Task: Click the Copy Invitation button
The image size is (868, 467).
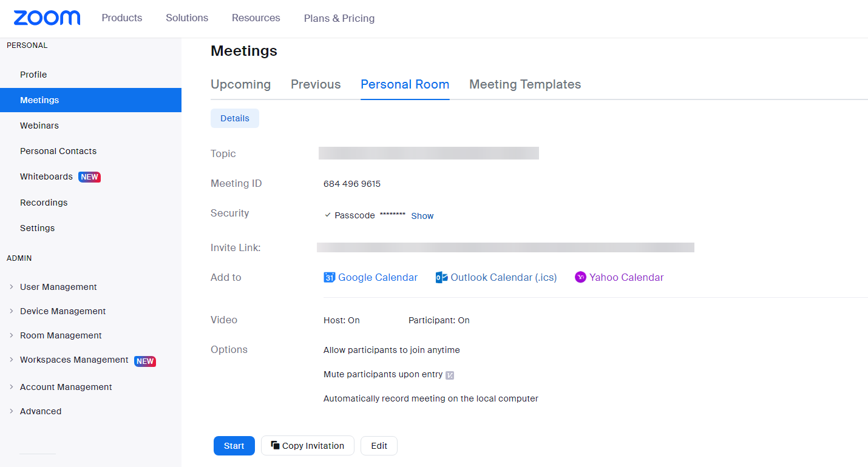Action: point(308,446)
